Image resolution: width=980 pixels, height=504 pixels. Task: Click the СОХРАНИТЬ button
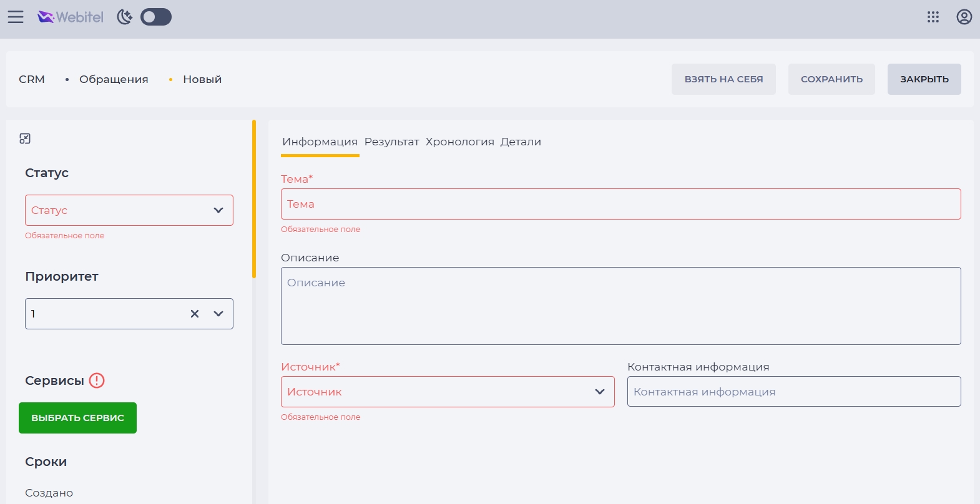[x=831, y=79]
